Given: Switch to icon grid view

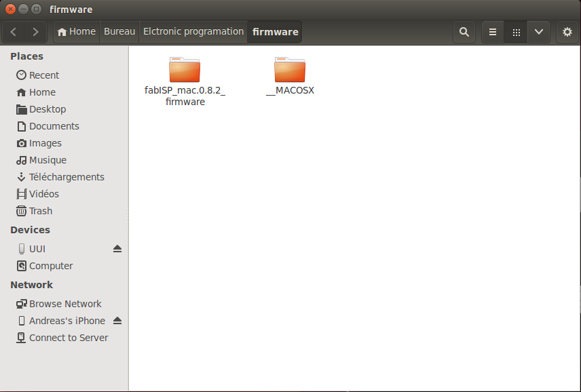Looking at the screenshot, I should point(516,32).
